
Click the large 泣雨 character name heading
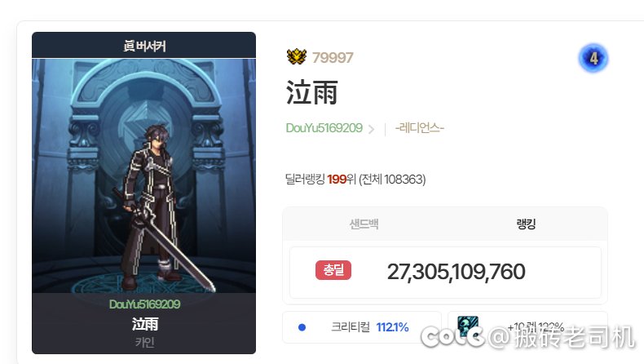click(311, 92)
